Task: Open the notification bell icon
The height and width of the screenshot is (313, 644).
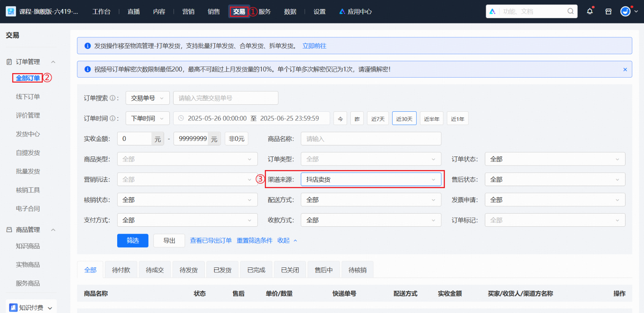Action: coord(590,11)
